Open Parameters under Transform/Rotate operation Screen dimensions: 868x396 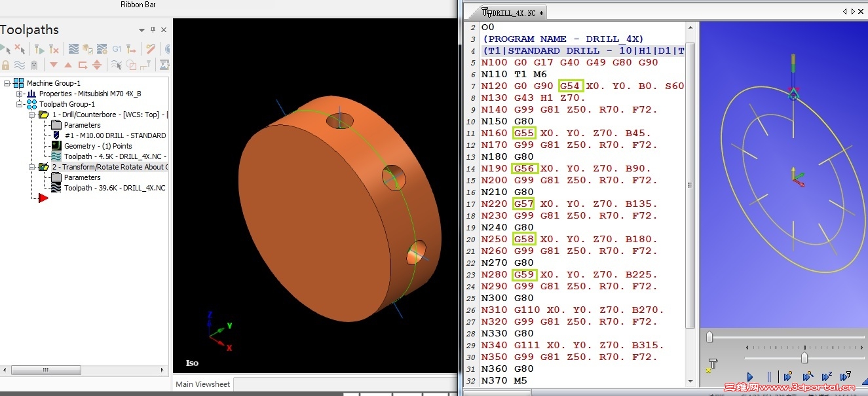point(82,177)
